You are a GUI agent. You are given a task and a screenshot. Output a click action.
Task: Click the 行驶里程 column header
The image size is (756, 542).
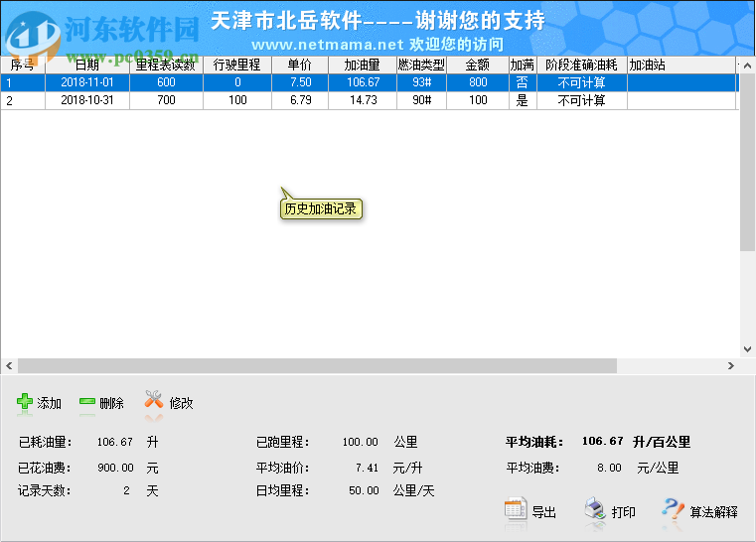point(237,66)
